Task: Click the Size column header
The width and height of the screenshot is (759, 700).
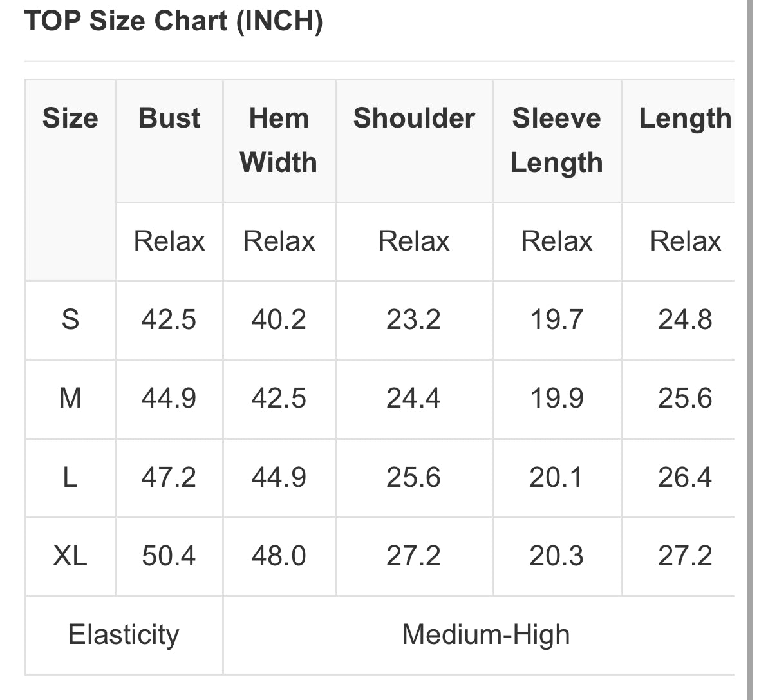Action: pyautogui.click(x=70, y=118)
